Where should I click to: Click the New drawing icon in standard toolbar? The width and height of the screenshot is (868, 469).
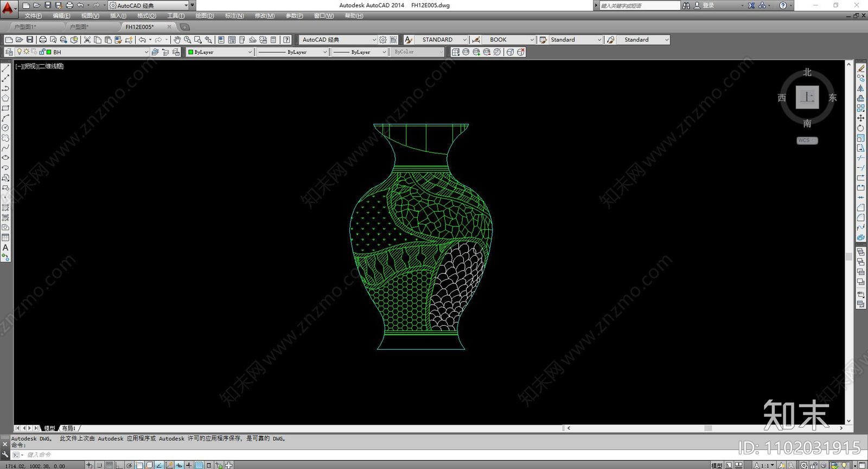coord(9,40)
